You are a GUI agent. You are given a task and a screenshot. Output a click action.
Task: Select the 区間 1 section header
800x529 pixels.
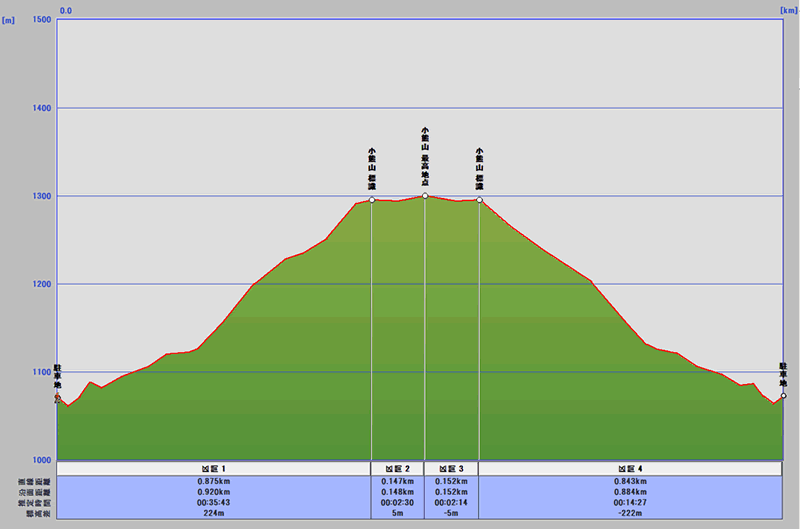(214, 468)
